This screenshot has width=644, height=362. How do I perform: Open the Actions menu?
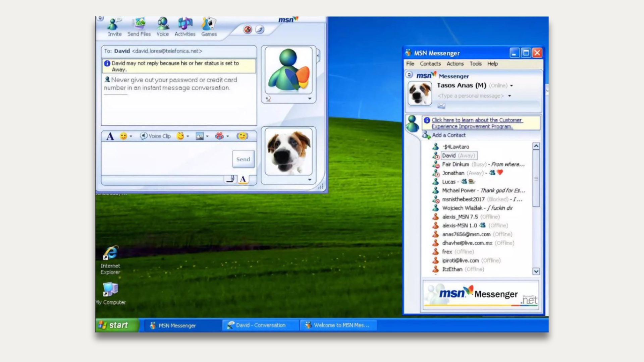click(x=455, y=64)
